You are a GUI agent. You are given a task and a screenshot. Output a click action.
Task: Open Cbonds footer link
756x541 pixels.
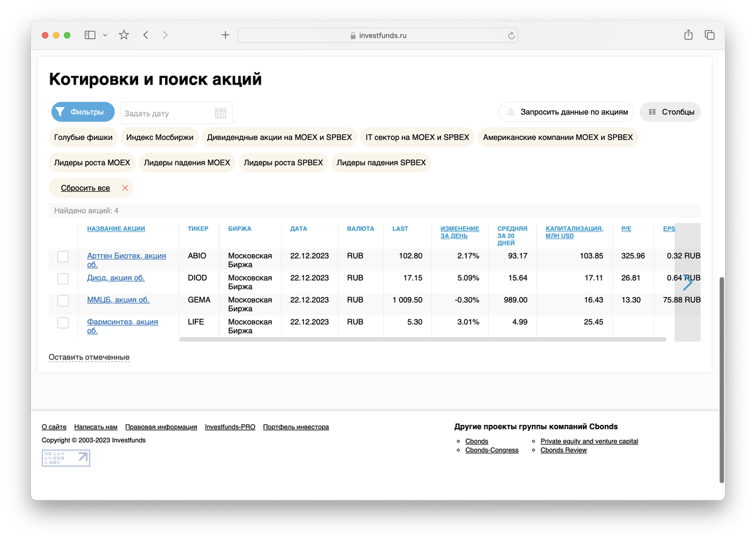[477, 441]
